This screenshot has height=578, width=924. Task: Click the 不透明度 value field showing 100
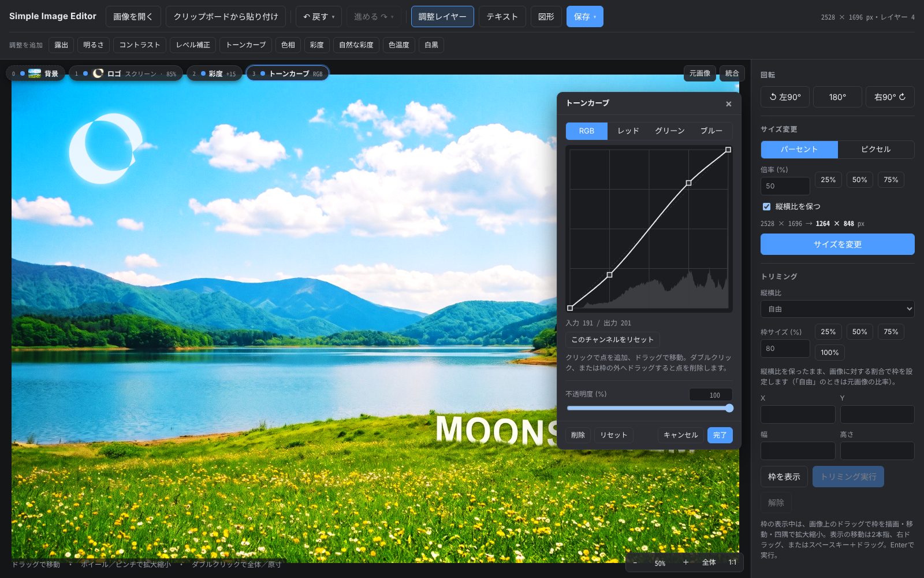coord(711,395)
